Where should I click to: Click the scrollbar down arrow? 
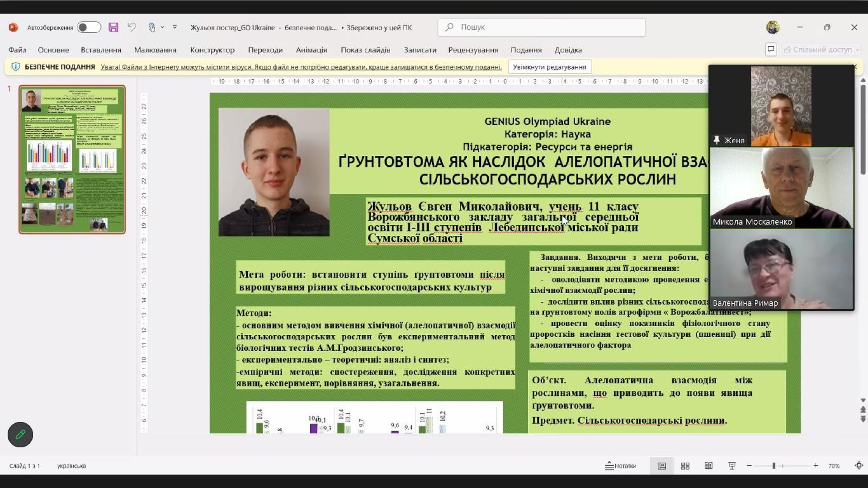[863, 400]
